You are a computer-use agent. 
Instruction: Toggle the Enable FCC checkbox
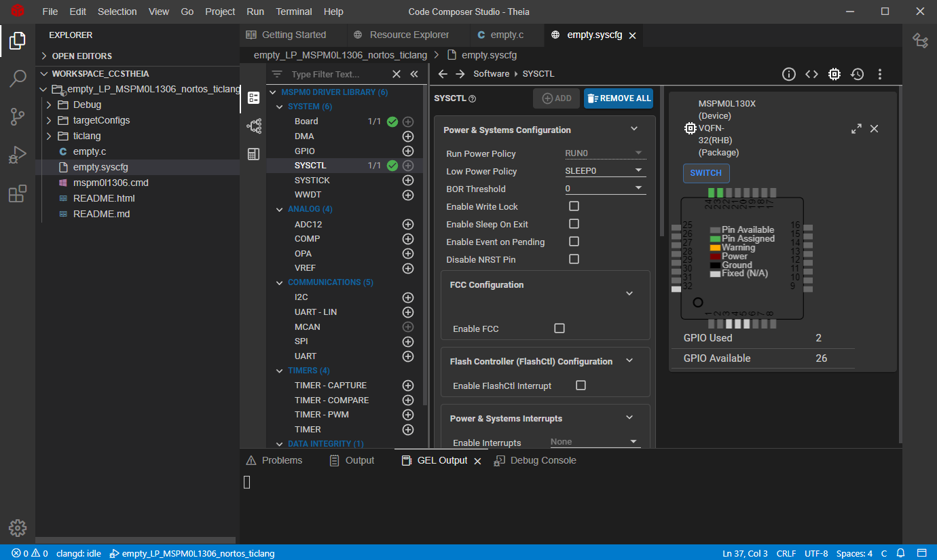coord(559,329)
